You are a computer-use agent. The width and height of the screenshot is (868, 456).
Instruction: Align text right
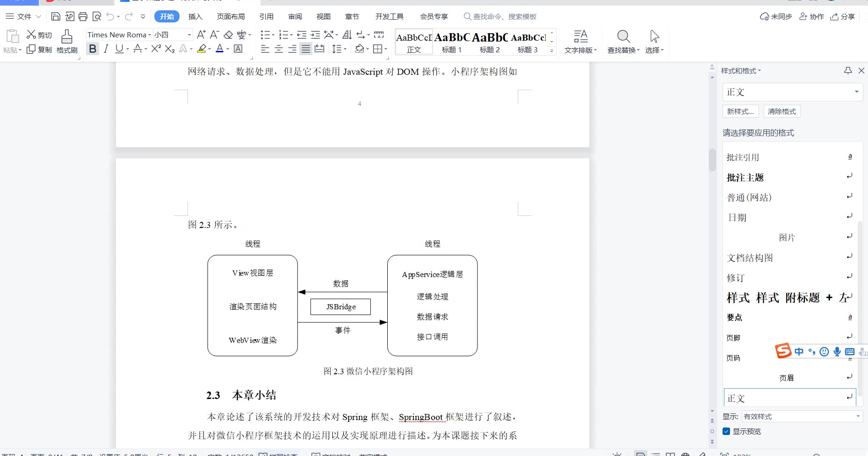tap(292, 49)
